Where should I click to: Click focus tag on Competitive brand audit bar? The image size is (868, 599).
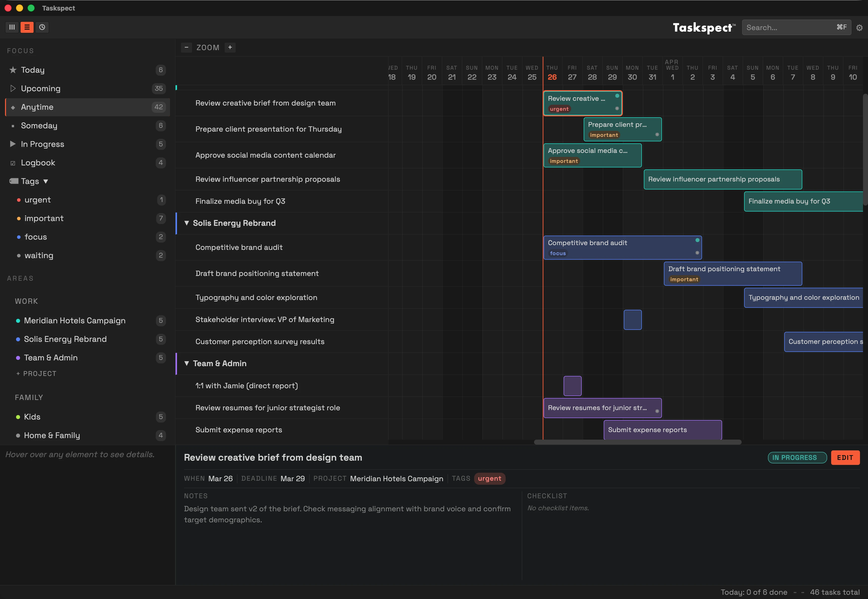point(558,253)
